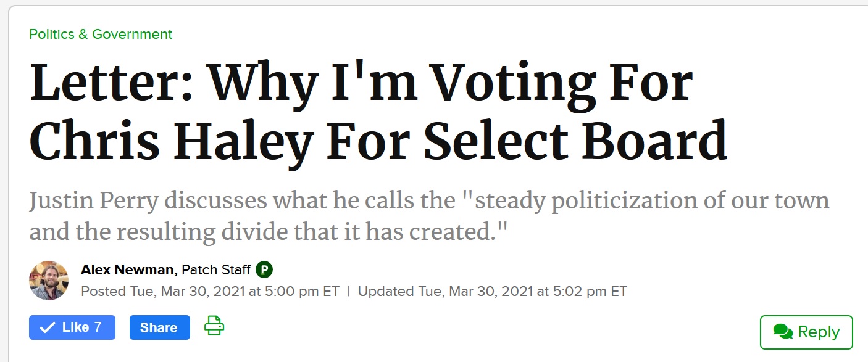Open the Politics & Government category
Viewport: 868px width, 362px height.
[x=101, y=34]
